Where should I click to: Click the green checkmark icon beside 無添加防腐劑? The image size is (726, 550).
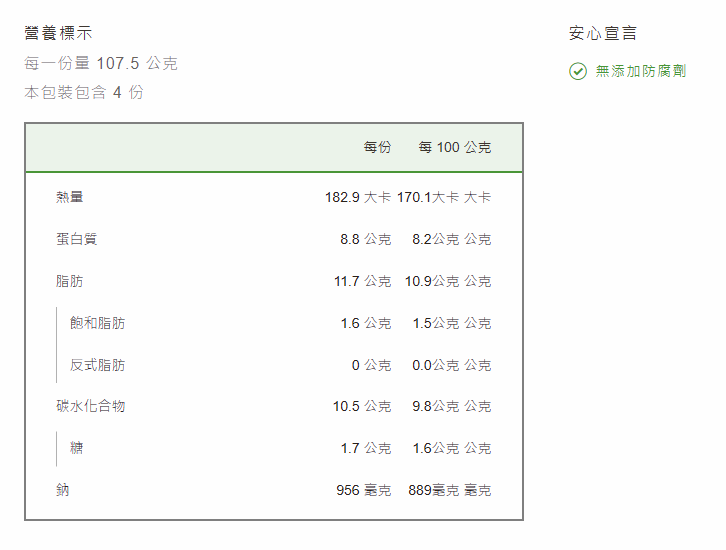click(578, 71)
